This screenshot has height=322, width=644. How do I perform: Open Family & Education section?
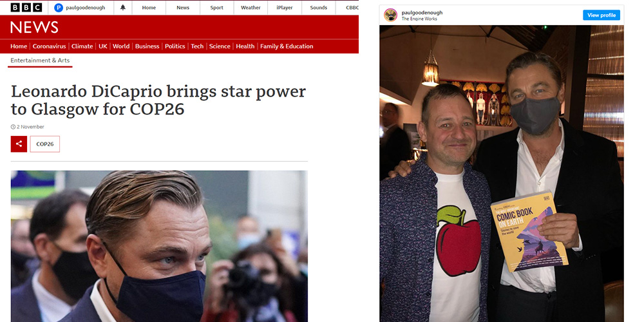tap(287, 46)
